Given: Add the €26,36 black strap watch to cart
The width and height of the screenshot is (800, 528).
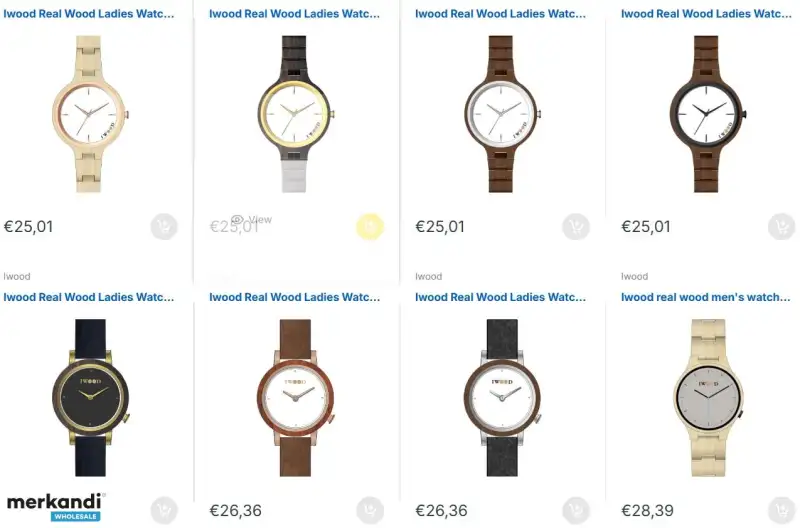Looking at the screenshot, I should click(576, 510).
